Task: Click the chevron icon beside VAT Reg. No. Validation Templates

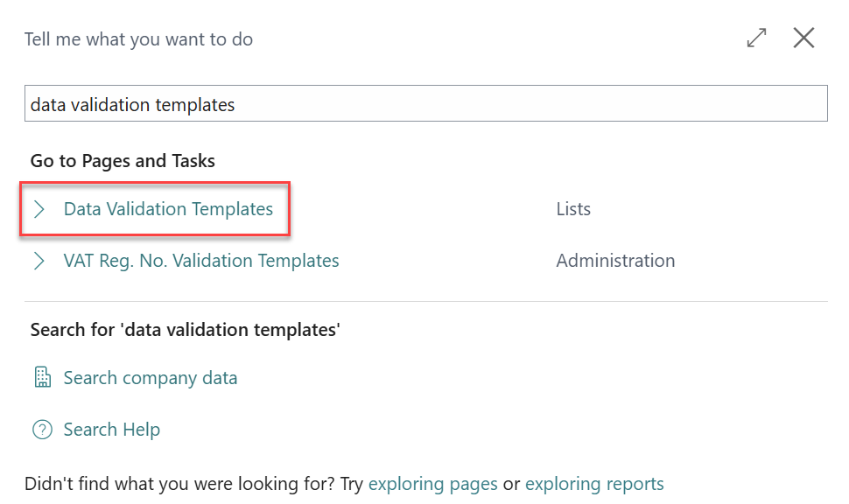Action: click(x=39, y=260)
